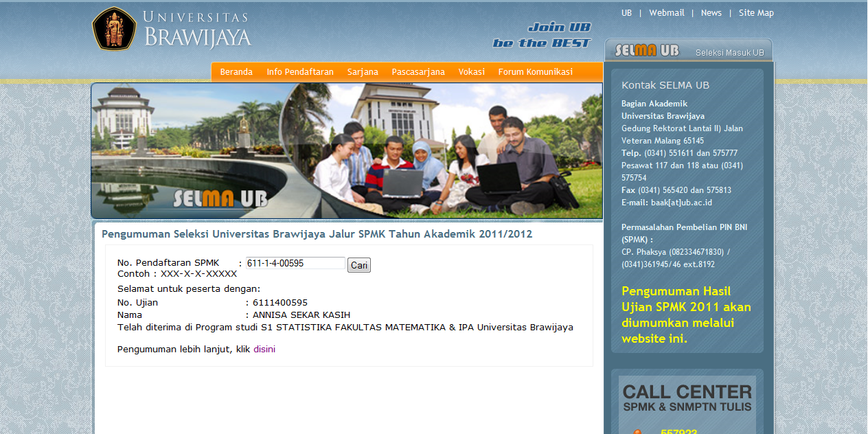Screen dimensions: 868x434
Task: Click the Join UB be the BEST slogan
Action: click(541, 35)
